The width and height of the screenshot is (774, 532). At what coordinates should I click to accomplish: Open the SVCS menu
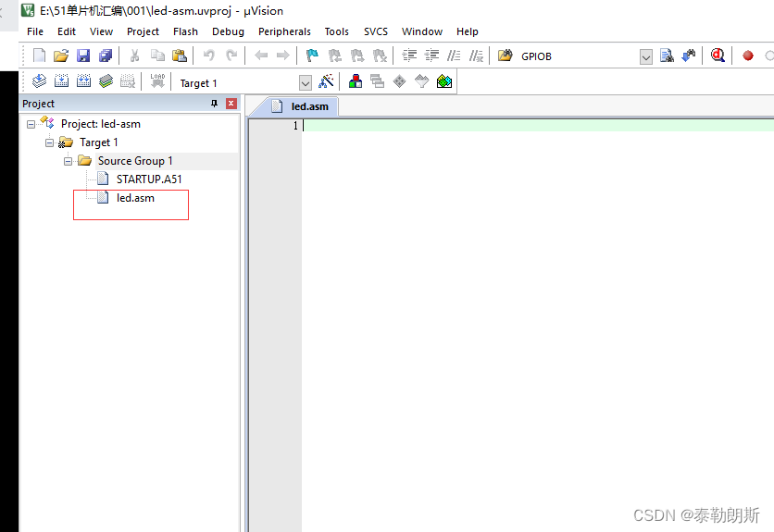tap(376, 31)
